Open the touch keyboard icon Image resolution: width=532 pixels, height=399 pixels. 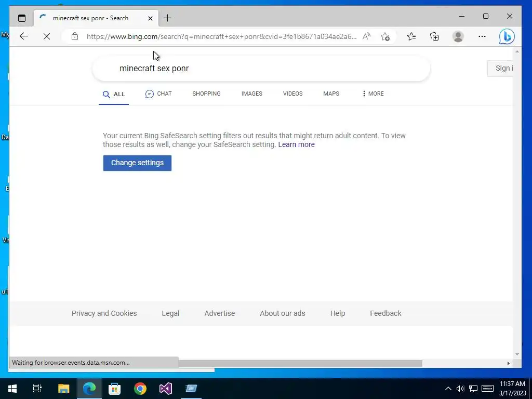pos(487,389)
